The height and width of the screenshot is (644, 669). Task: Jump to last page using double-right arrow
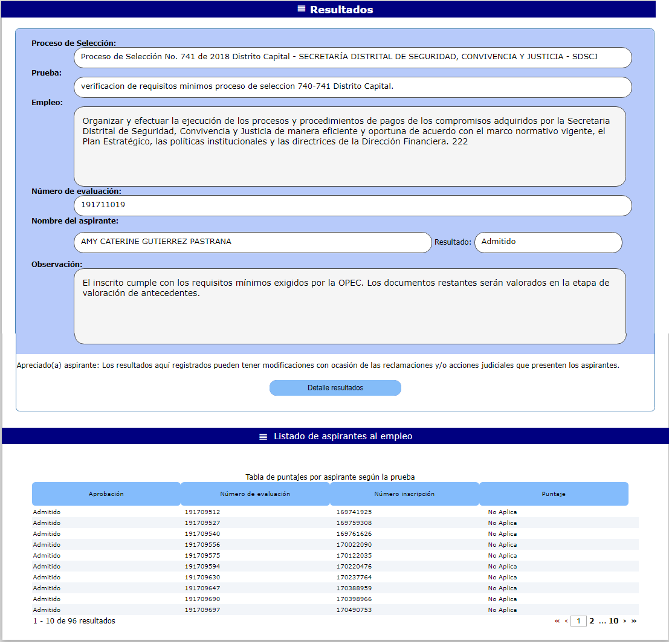(x=634, y=621)
